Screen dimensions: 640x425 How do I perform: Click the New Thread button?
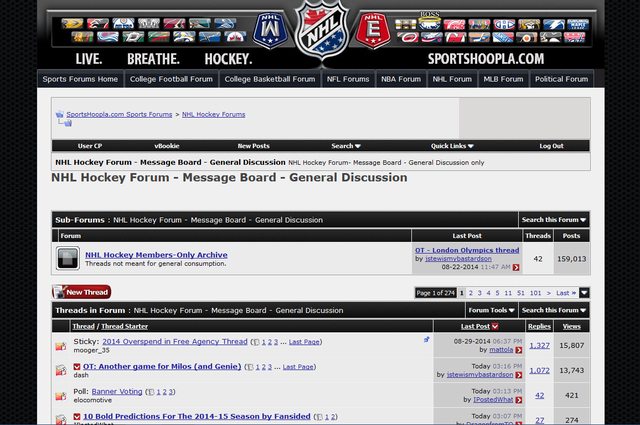82,292
